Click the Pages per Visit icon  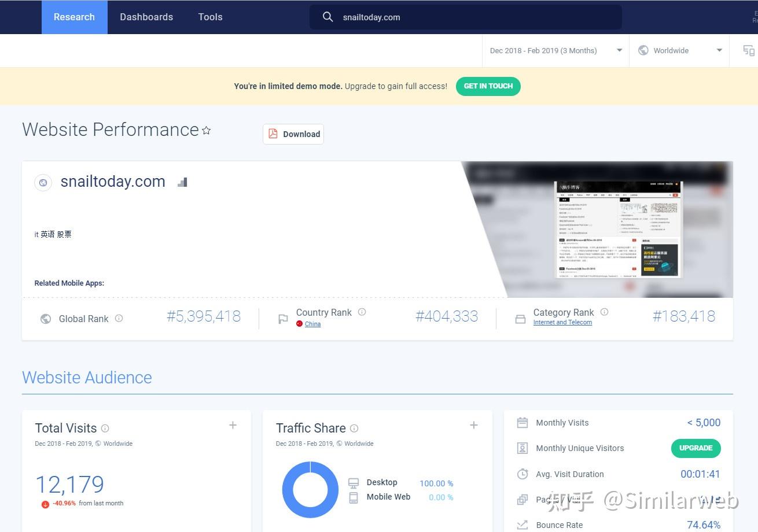coord(522,500)
